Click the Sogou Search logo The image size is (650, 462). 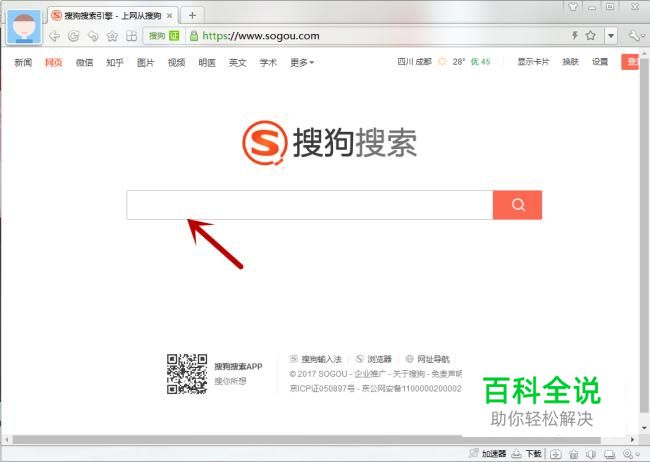point(330,143)
